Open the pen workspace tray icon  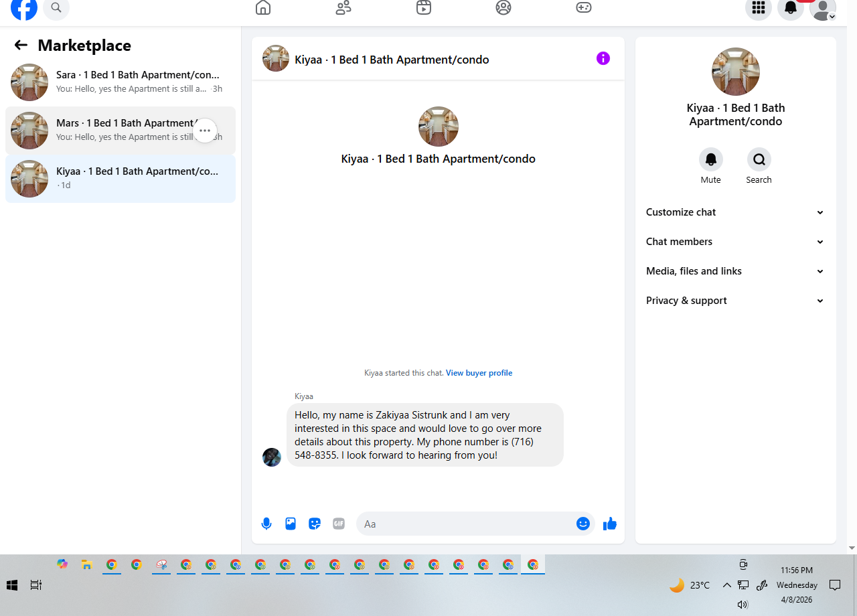pos(761,585)
